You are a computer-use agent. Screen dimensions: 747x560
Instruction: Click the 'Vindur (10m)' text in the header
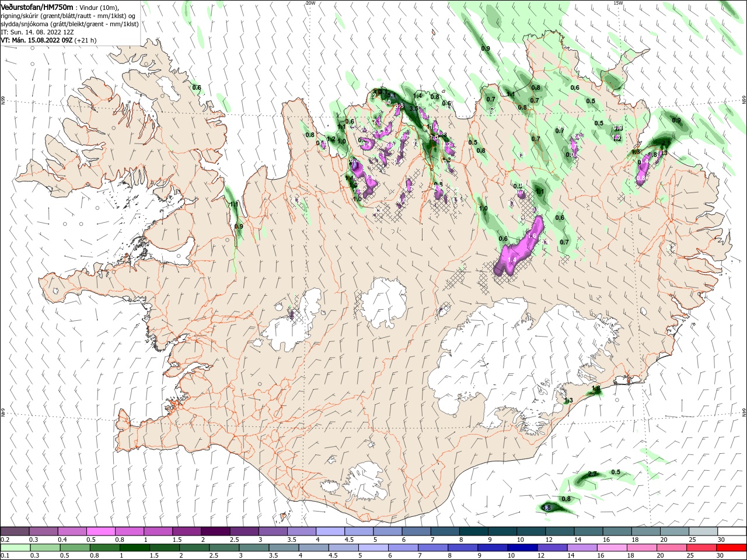coord(99,7)
